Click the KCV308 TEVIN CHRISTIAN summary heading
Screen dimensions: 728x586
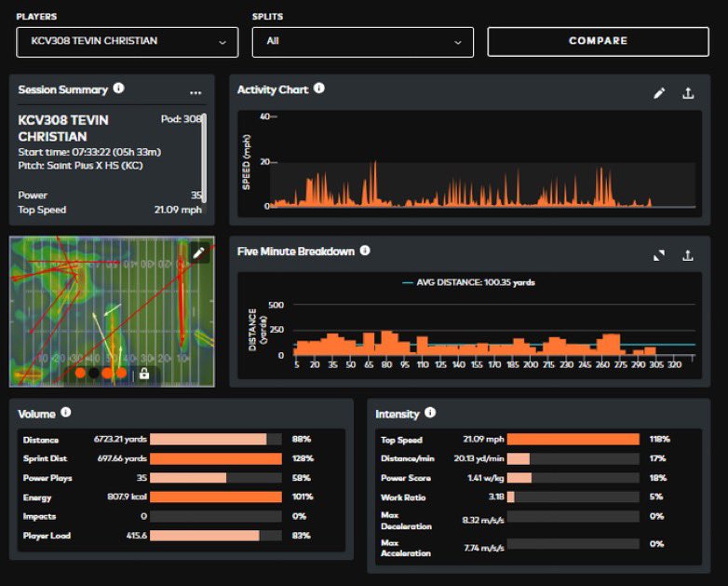tap(63, 129)
